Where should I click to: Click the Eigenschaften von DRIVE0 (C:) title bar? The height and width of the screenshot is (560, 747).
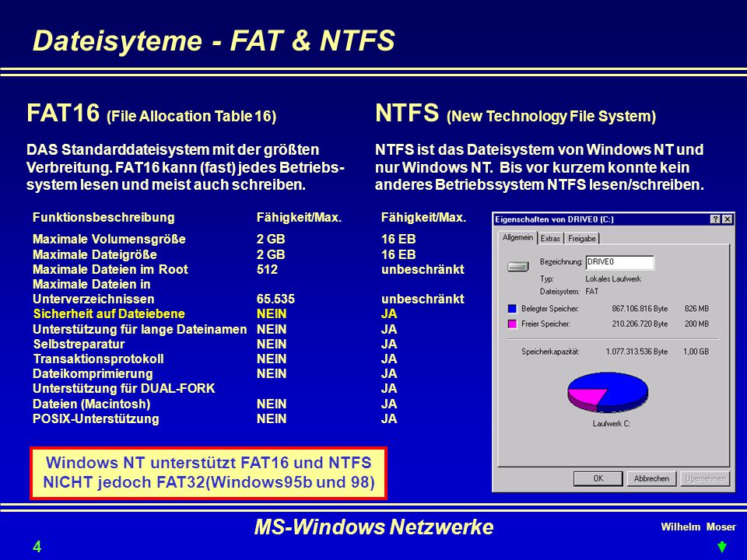pyautogui.click(x=613, y=219)
